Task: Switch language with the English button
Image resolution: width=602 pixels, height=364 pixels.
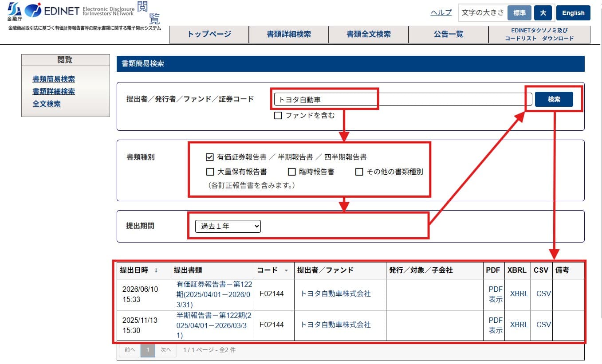Action: tap(573, 13)
